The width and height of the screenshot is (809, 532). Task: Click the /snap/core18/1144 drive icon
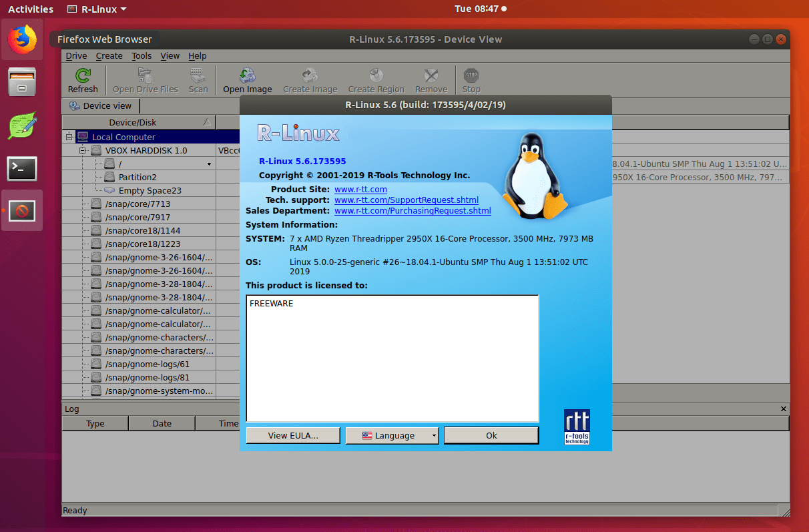(96, 230)
